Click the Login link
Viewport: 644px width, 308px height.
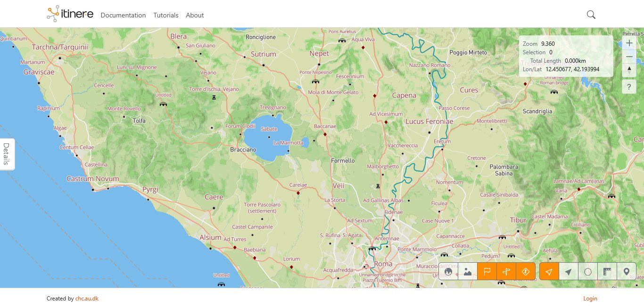[590, 299]
